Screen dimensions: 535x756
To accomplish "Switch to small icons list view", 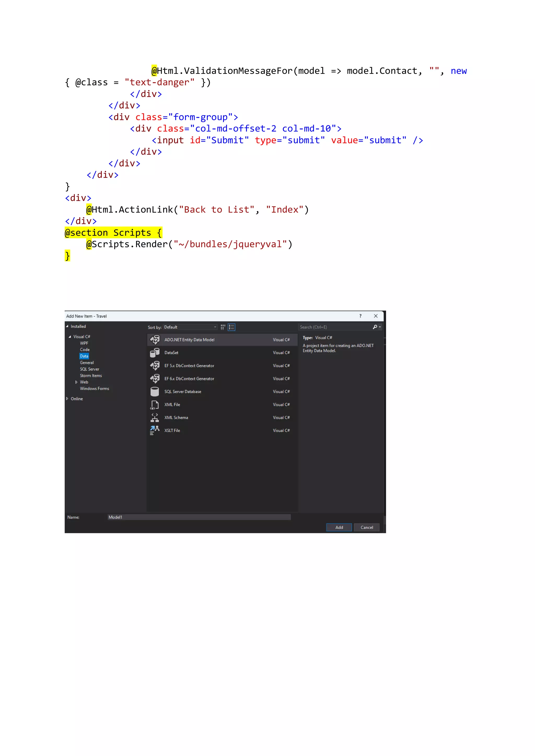I will (232, 327).
